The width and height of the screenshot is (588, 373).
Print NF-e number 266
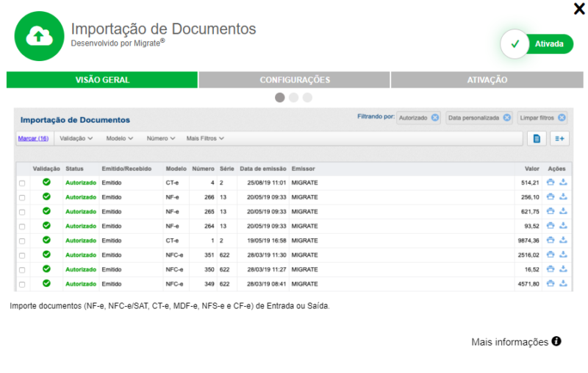(550, 196)
